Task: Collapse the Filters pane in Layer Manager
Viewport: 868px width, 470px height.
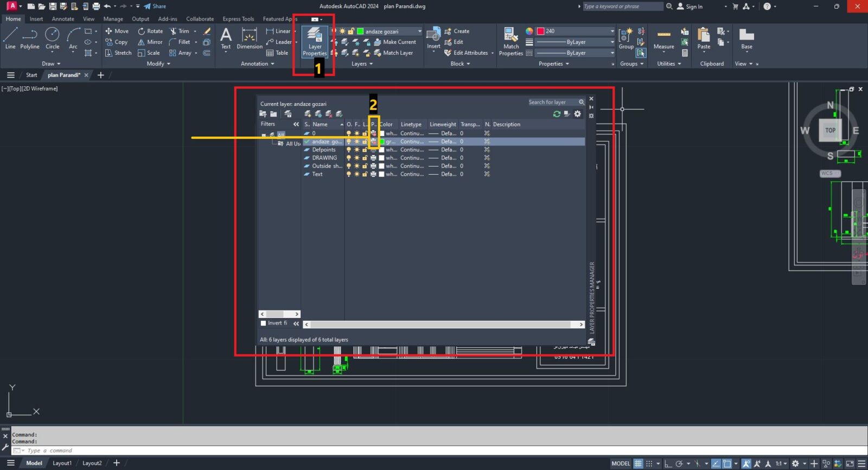Action: click(296, 124)
